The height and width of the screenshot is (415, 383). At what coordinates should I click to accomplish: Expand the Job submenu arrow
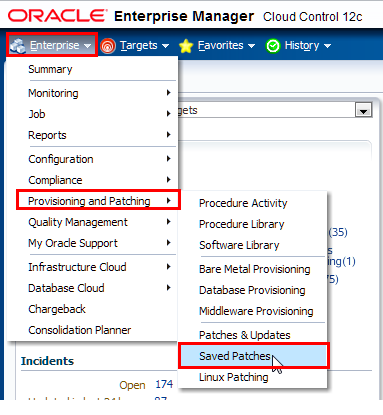pyautogui.click(x=168, y=114)
